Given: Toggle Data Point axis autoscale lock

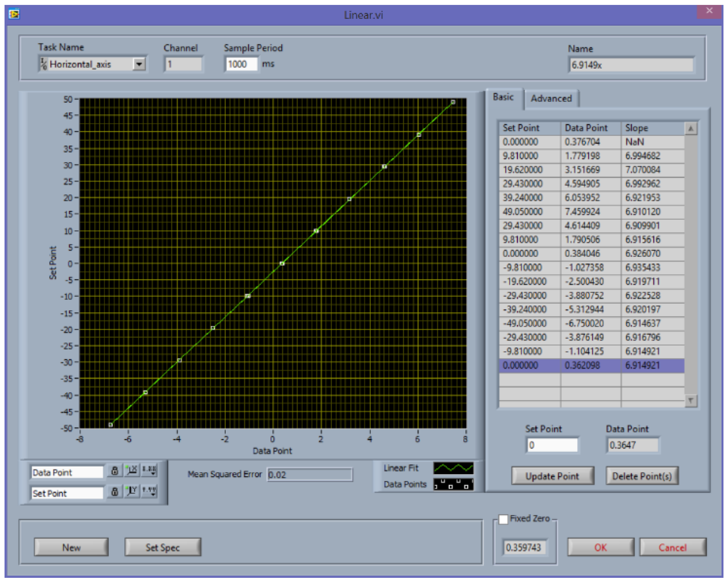Looking at the screenshot, I should (x=115, y=471).
